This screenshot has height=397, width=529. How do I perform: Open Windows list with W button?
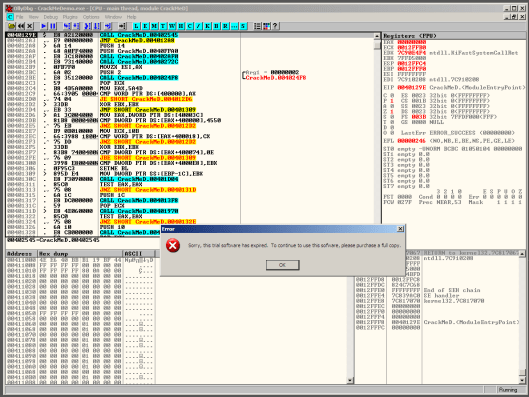pyautogui.click(x=172, y=26)
